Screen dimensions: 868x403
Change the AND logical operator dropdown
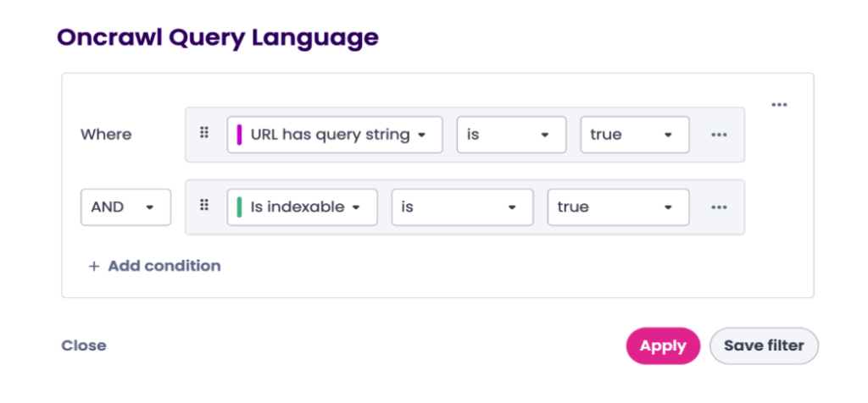tap(125, 207)
